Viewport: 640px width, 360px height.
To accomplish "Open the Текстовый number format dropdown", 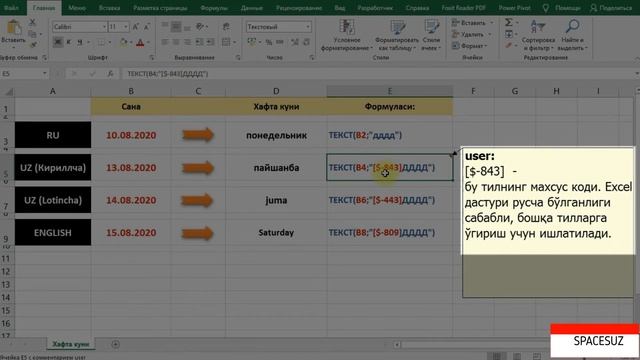I will pos(308,27).
